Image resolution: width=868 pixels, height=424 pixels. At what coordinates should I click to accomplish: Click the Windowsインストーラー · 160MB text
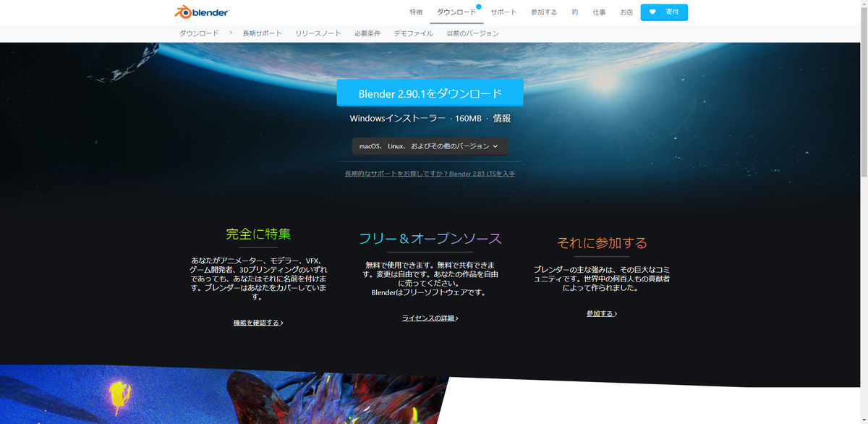(415, 118)
